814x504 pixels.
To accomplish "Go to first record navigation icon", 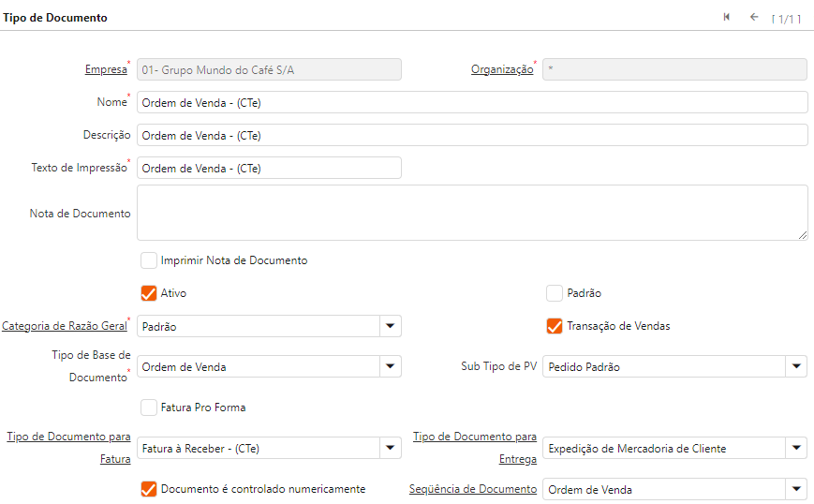I will pyautogui.click(x=727, y=17).
